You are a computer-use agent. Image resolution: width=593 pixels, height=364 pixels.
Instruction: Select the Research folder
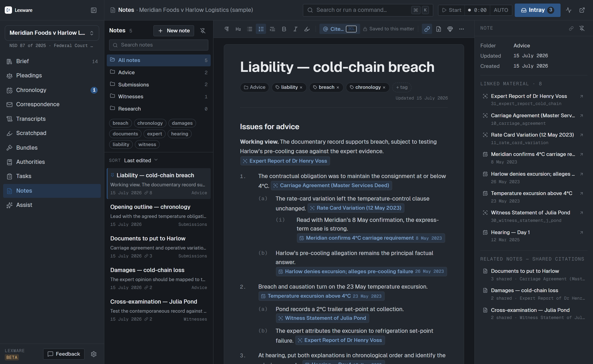pos(159,109)
